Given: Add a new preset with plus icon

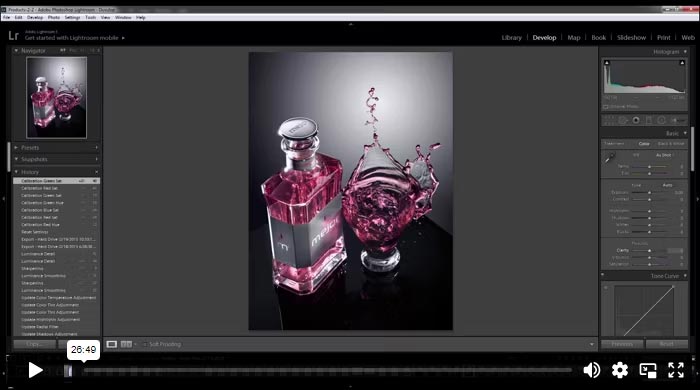Looking at the screenshot, I should [x=96, y=147].
